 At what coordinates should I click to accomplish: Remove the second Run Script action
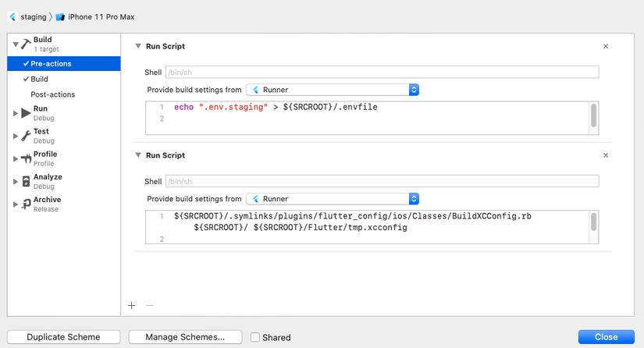point(606,155)
